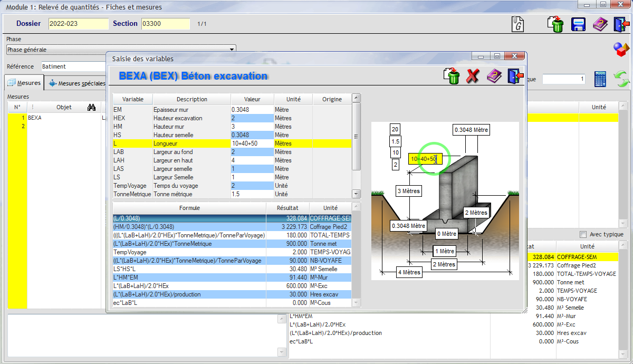Viewport: 633px width, 364px height.
Task: Click the Section input field with 03300
Action: pos(165,24)
